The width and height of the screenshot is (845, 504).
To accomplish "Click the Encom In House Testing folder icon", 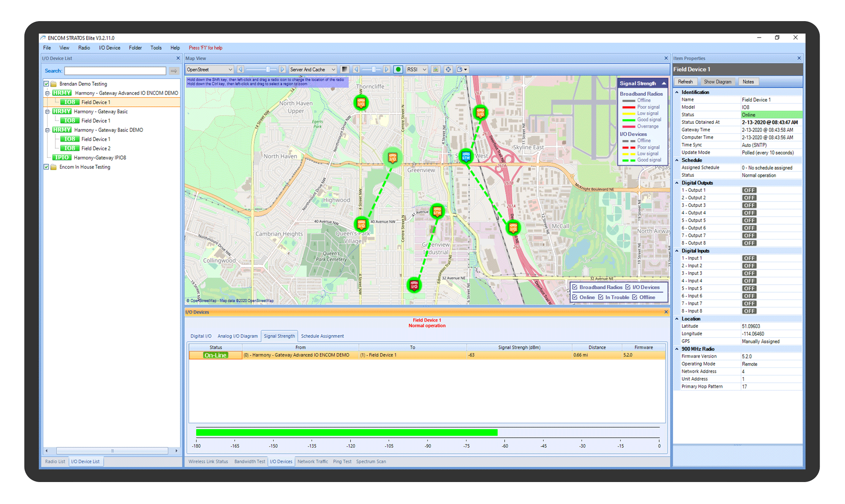I will pyautogui.click(x=54, y=167).
